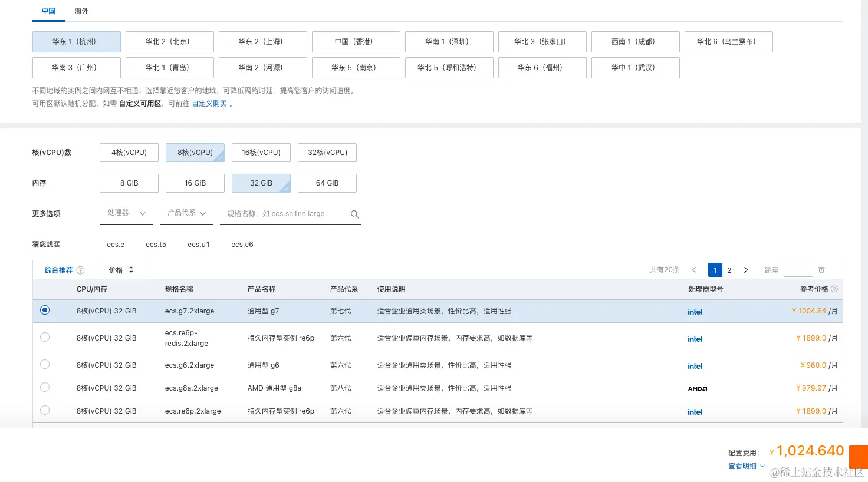Go to previous page with left arrow
The image size is (868, 482).
(x=694, y=270)
